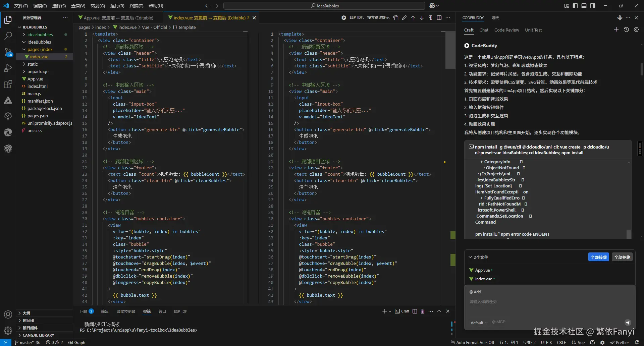Start a new CodeBuddy conversation with plus

tap(616, 30)
